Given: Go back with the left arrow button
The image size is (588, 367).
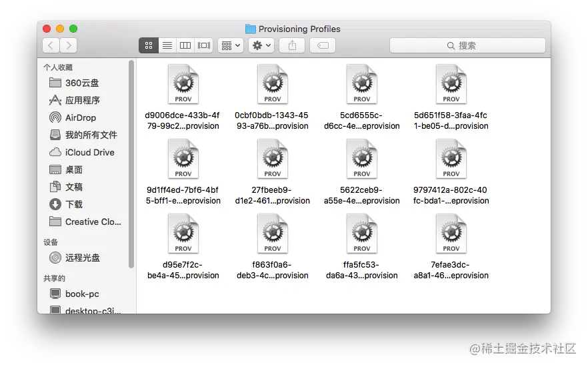Looking at the screenshot, I should coord(51,45).
